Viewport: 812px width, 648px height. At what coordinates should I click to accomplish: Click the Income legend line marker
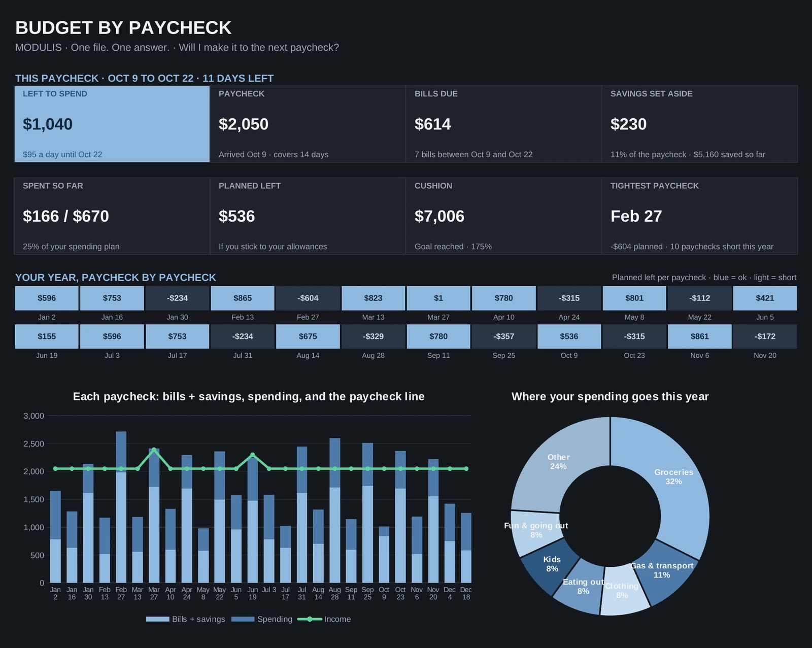[x=310, y=619]
